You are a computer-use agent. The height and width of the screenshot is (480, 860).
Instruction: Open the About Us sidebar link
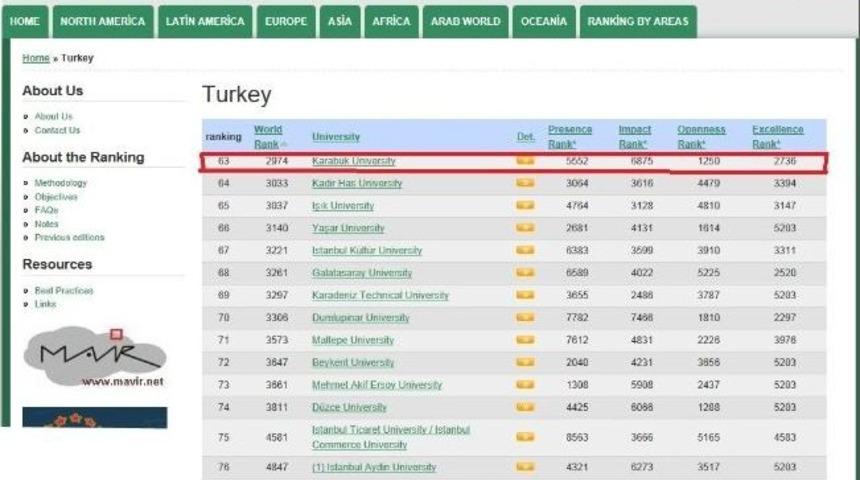tap(53, 116)
